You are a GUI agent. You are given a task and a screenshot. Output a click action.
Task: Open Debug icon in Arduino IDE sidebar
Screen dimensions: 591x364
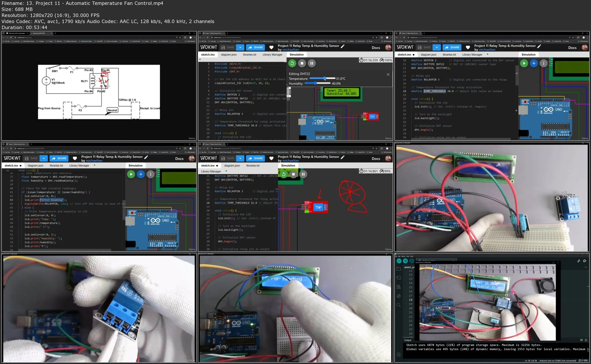(x=399, y=296)
